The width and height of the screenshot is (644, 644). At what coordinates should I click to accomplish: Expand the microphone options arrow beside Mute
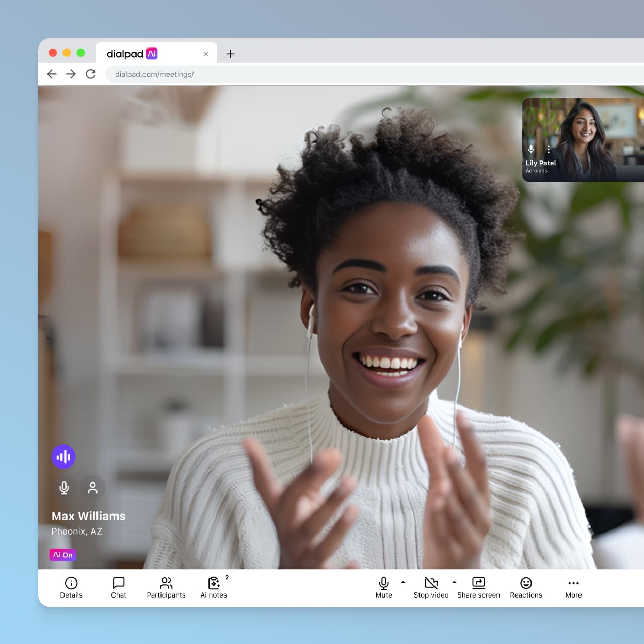pos(403,582)
